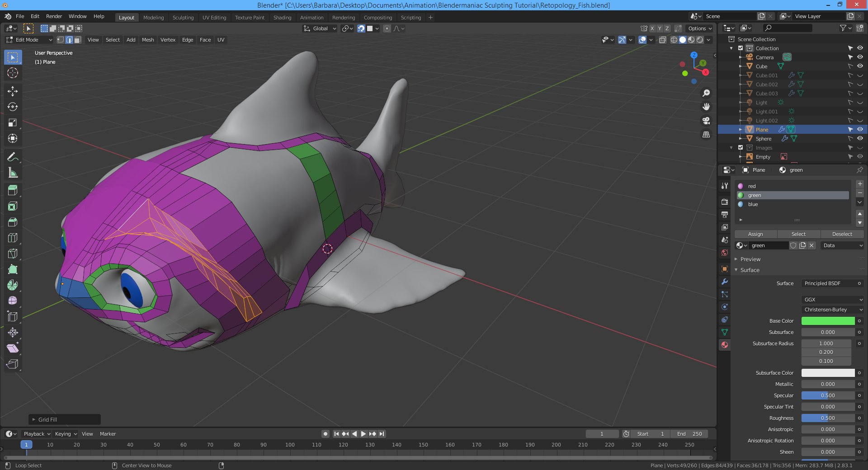This screenshot has width=868, height=470.
Task: Expand the Preview panel section
Action: click(x=750, y=259)
